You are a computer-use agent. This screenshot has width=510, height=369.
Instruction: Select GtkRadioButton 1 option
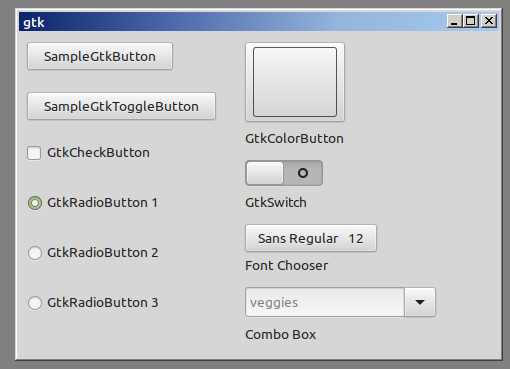point(35,203)
